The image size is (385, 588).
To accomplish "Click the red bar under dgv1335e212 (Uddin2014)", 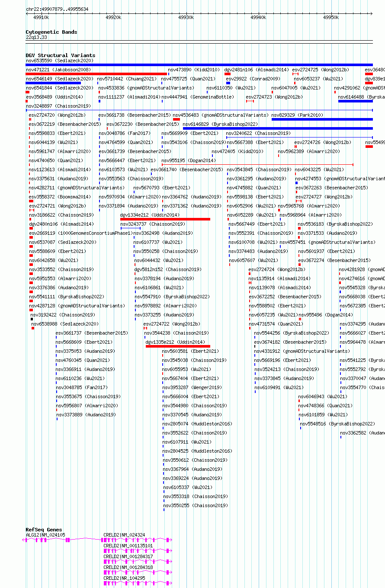I will click(x=178, y=346).
